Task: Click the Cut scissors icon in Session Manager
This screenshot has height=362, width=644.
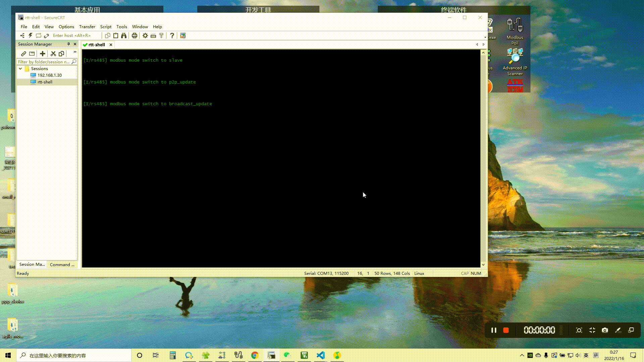Action: pos(53,54)
